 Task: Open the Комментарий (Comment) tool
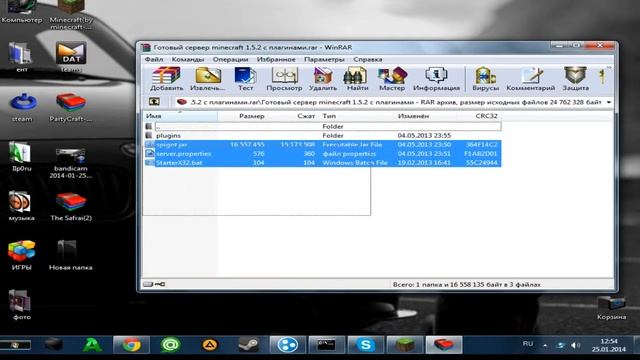click(531, 79)
